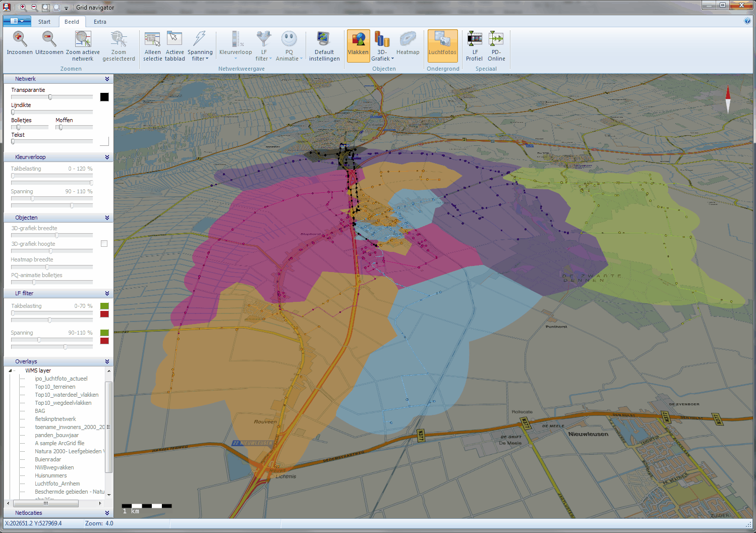Open the LF Profiel tool
The height and width of the screenshot is (533, 756).
tap(475, 39)
